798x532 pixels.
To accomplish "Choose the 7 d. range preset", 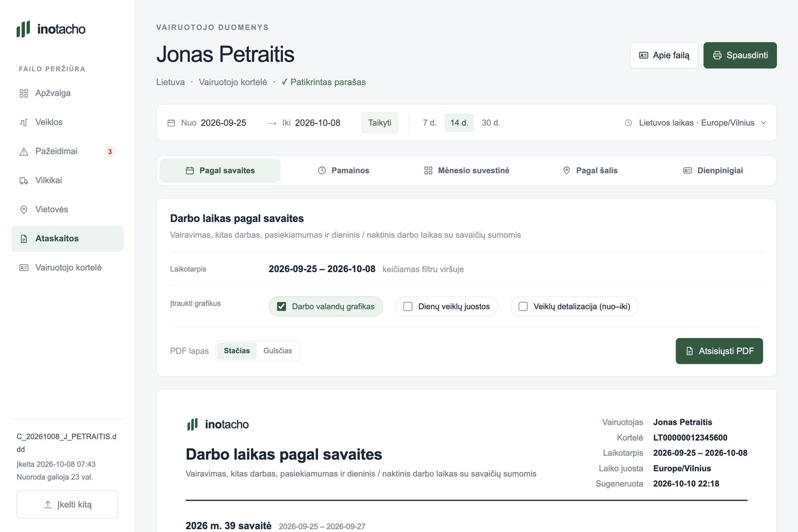I will pyautogui.click(x=429, y=123).
